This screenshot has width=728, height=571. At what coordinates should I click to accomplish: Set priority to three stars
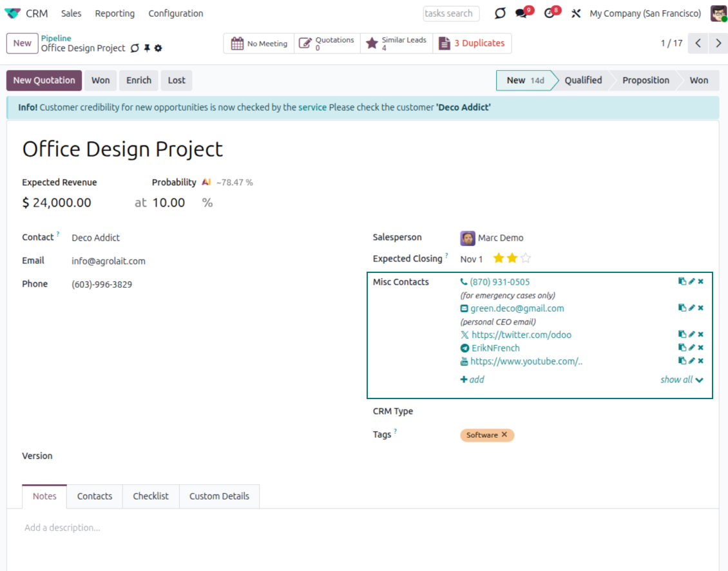point(526,259)
